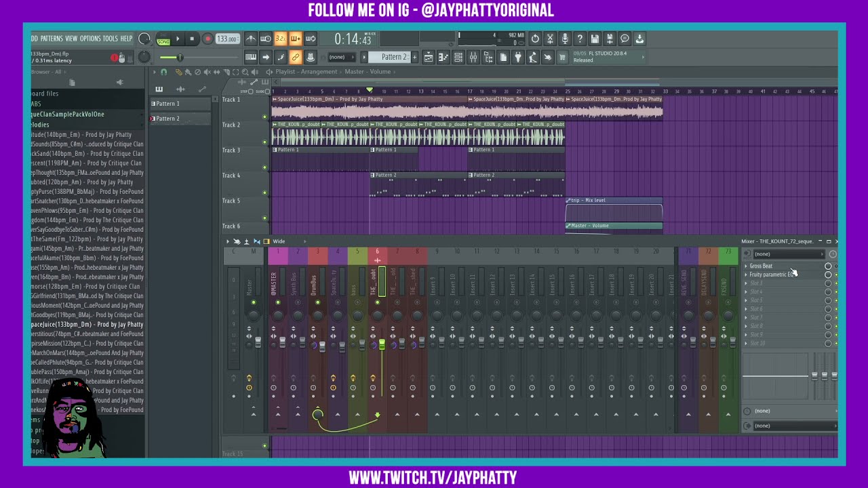The image size is (868, 488).
Task: Open the Mixer view icon in toolbar
Action: (x=473, y=58)
